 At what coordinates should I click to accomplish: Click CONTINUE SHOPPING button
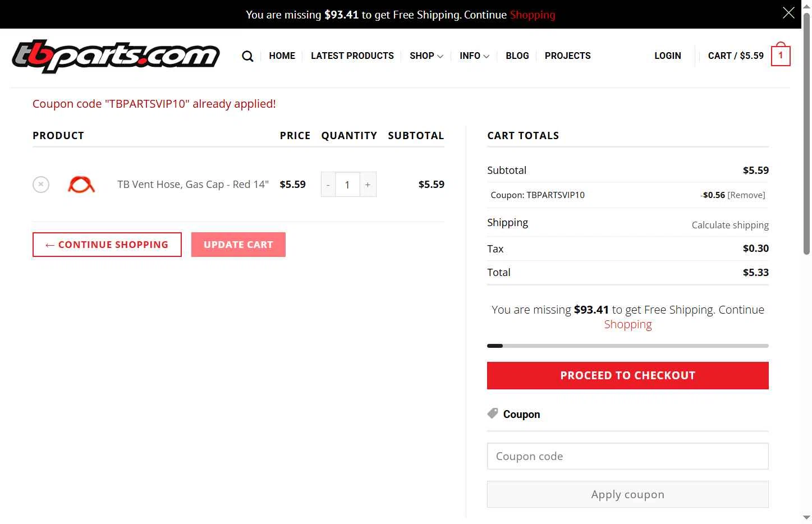[x=107, y=245]
